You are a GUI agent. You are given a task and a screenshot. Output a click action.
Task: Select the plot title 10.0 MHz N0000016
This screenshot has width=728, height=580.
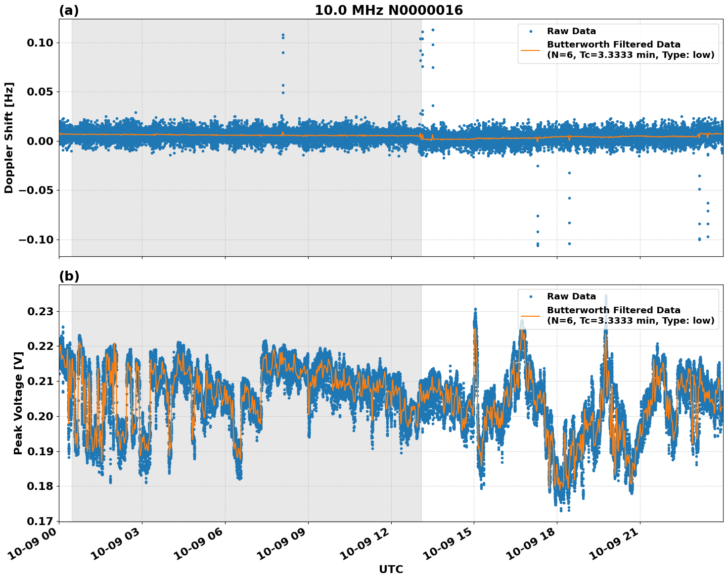point(389,10)
